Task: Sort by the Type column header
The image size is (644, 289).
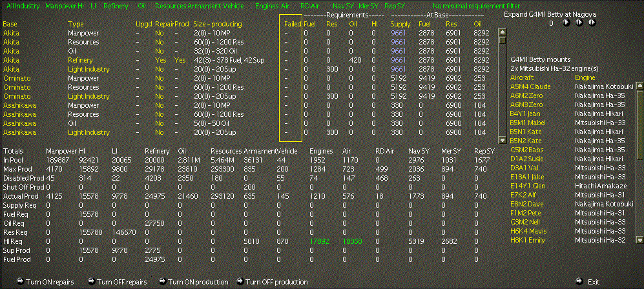Action: [76, 24]
